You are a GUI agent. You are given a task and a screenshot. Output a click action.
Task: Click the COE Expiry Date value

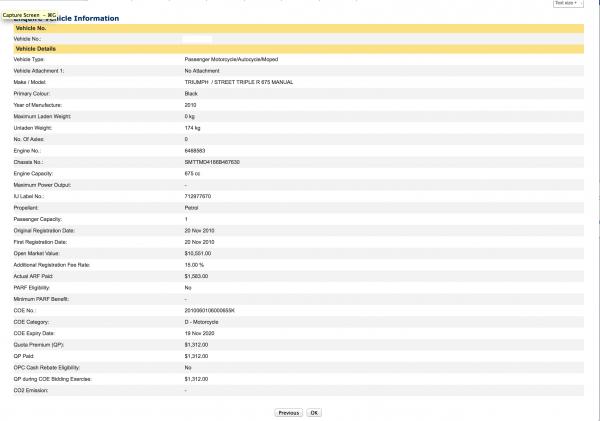click(x=199, y=333)
